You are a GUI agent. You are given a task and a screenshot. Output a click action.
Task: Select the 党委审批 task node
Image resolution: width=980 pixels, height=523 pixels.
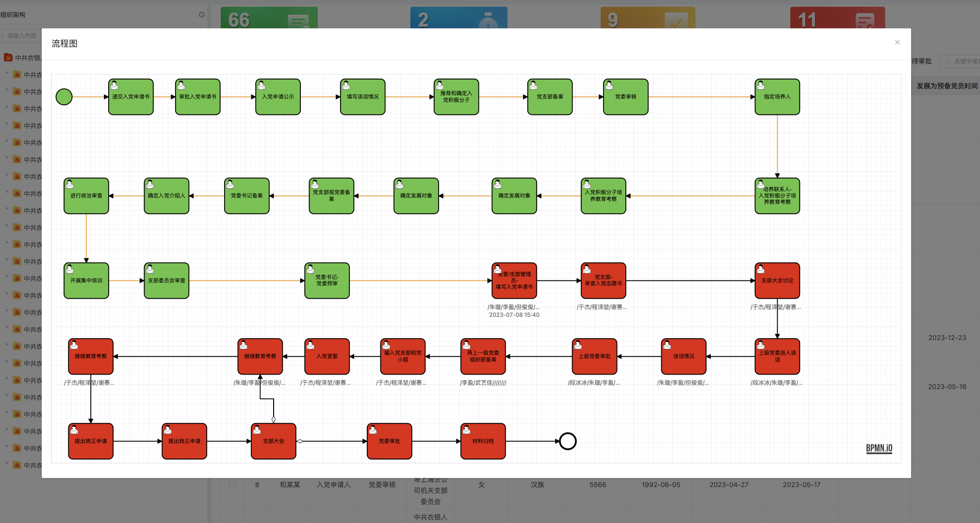pos(390,441)
